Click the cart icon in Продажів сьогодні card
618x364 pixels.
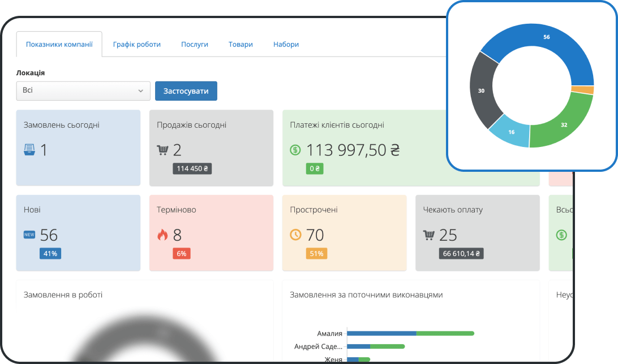[x=162, y=150]
